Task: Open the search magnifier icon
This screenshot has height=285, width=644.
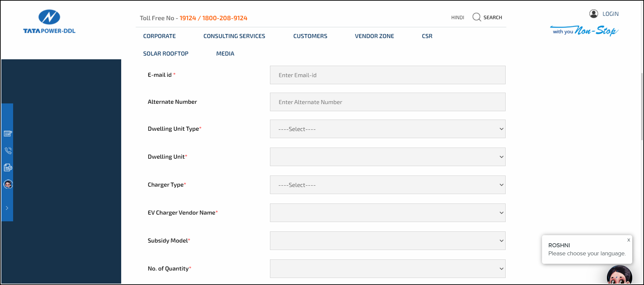Action: coord(476,17)
